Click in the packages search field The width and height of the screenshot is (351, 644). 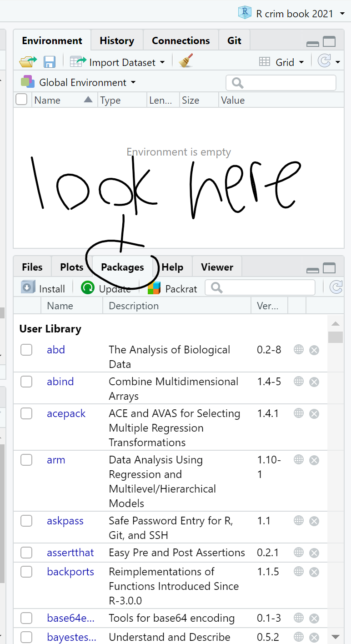click(260, 287)
